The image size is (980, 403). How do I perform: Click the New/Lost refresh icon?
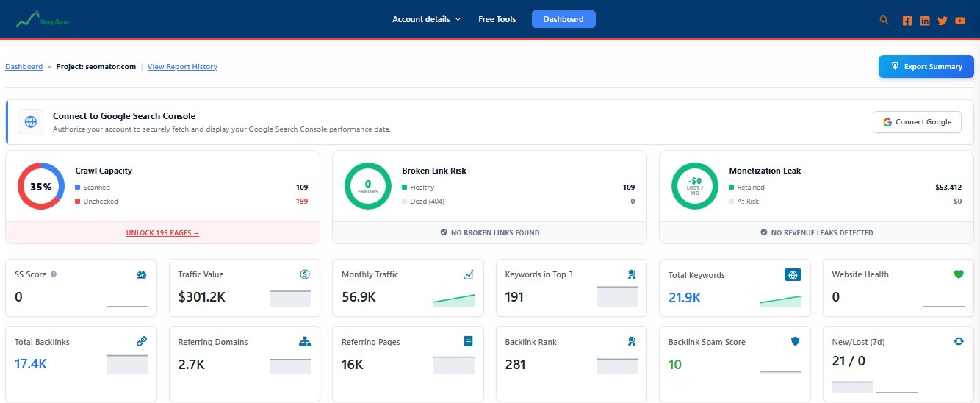click(959, 341)
